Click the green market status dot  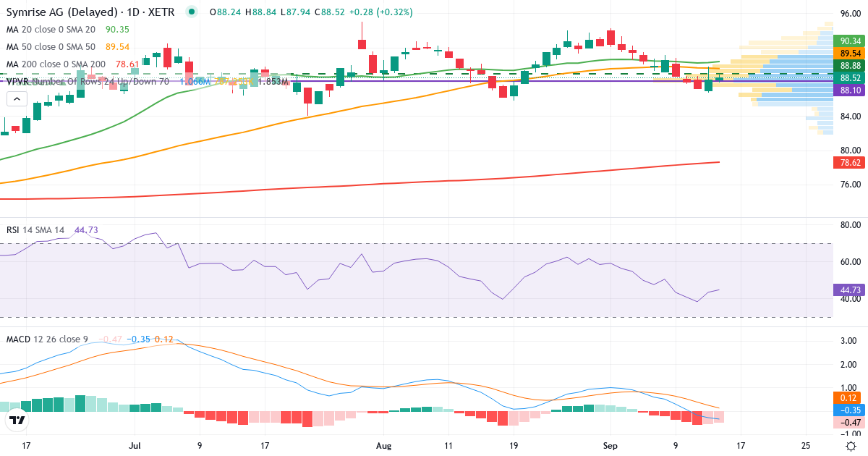tap(191, 12)
